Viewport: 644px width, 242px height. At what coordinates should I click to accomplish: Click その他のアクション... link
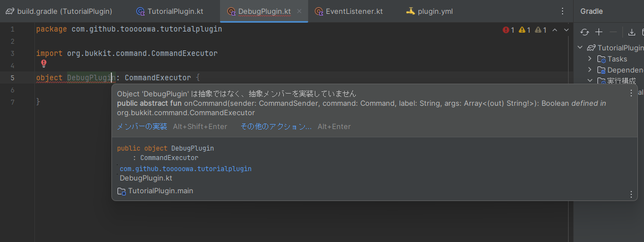point(276,126)
